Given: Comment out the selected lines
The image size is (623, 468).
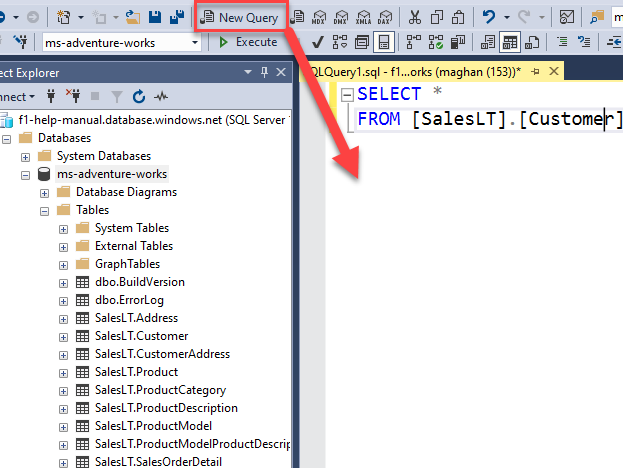Looking at the screenshot, I should point(562,42).
